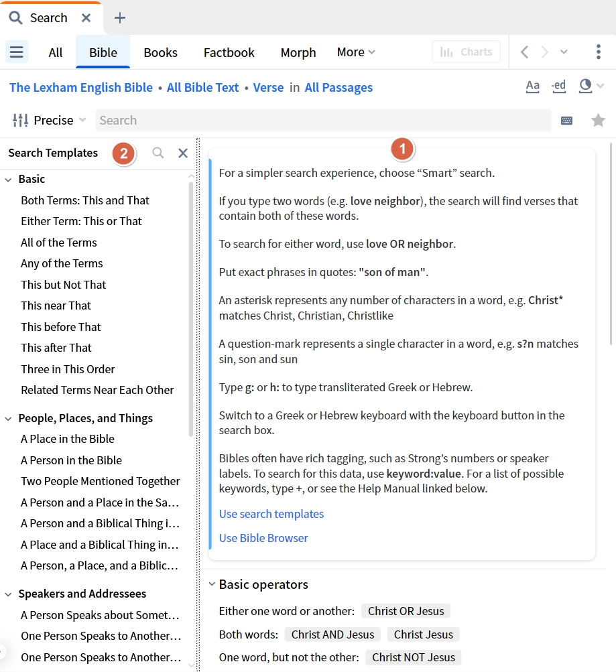Collapse the Basic operators section
The image size is (616, 672).
coord(212,584)
